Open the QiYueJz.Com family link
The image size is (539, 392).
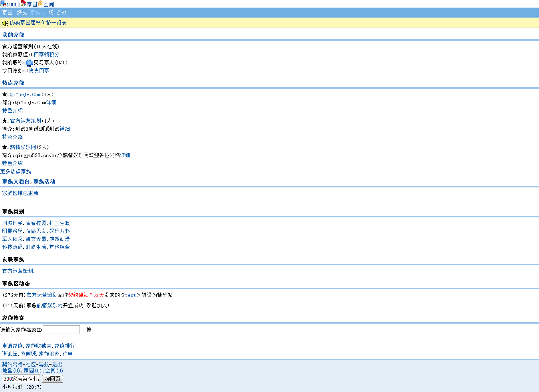25,95
